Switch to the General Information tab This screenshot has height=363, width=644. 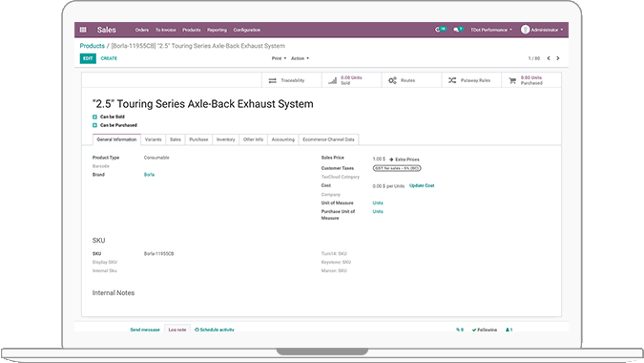point(116,139)
